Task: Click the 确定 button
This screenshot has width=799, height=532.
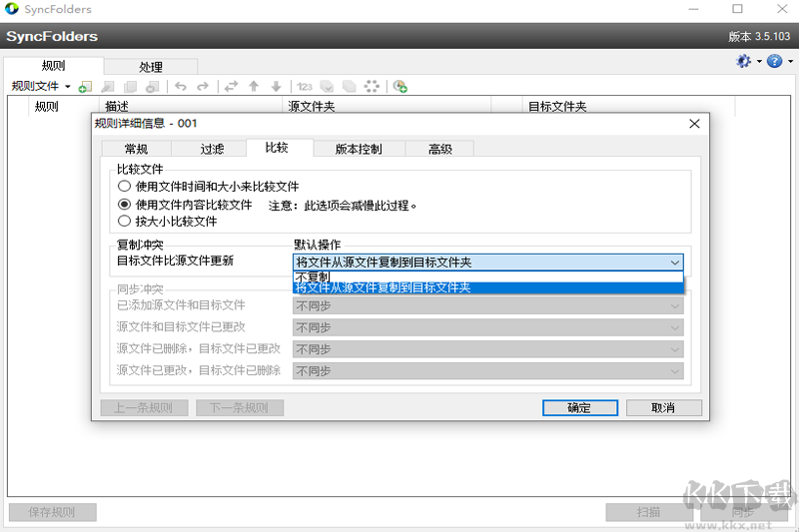Action: 580,408
